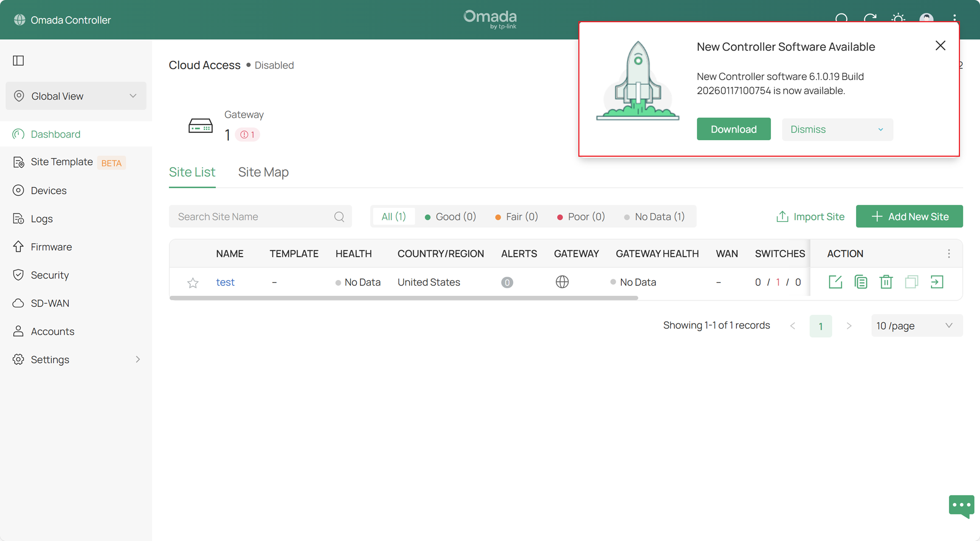Screen dimensions: 980x541
Task: Edit the test site using pencil icon
Action: 835,282
